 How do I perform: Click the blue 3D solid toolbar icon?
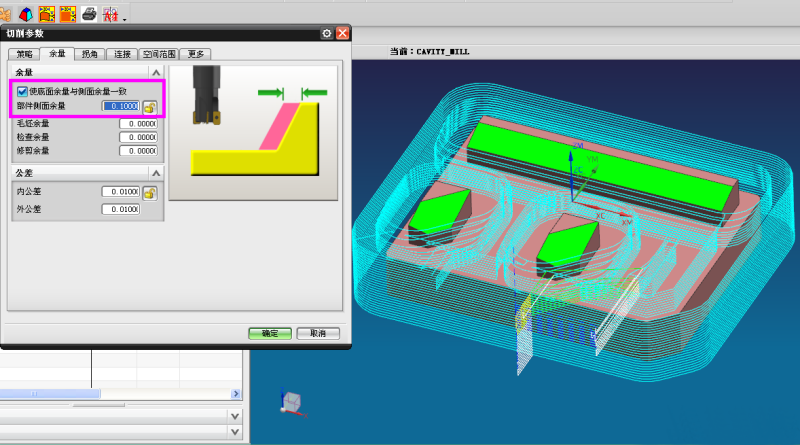pos(24,14)
